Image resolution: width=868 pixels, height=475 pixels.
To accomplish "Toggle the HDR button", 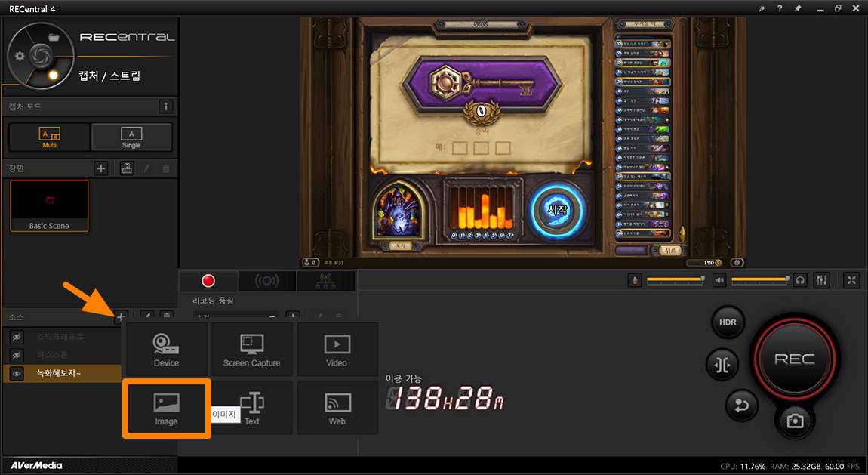I will point(728,322).
